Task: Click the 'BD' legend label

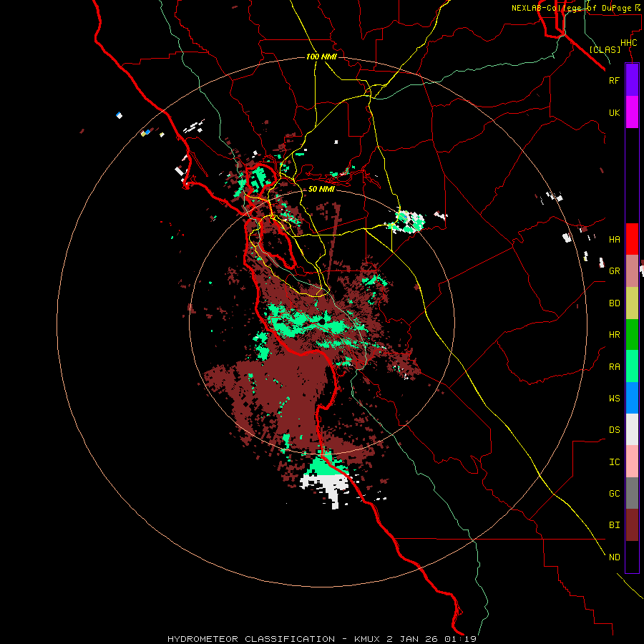Action: (x=614, y=303)
